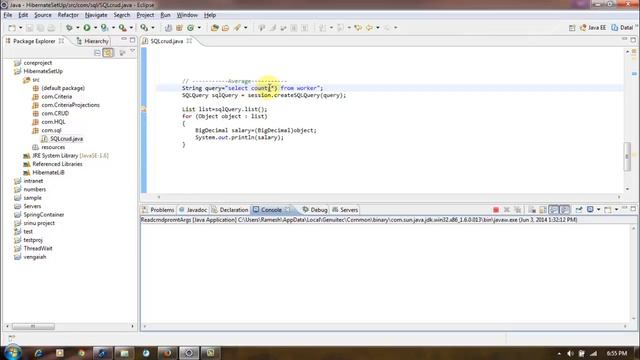
Task: Select SpringContainer project
Action: [x=39, y=215]
